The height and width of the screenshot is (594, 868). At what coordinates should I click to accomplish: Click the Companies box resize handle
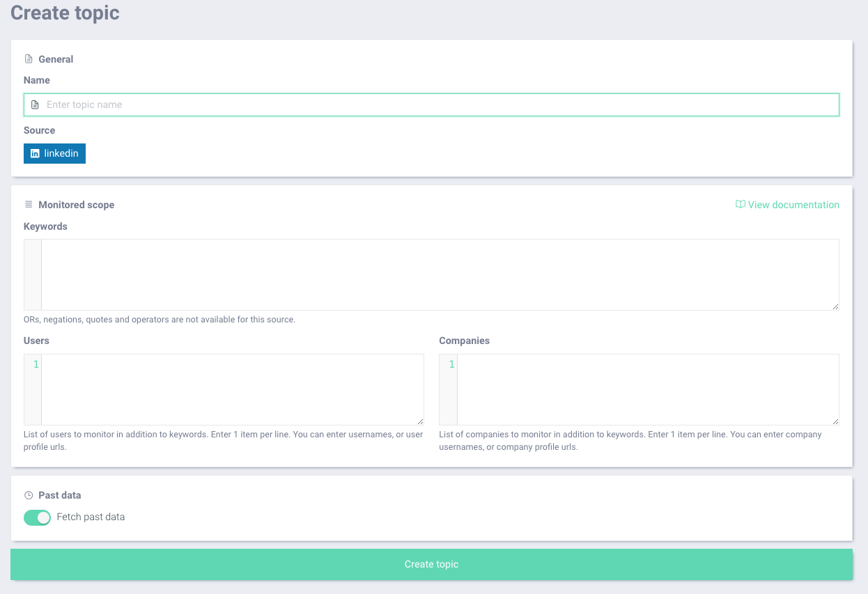(835, 421)
